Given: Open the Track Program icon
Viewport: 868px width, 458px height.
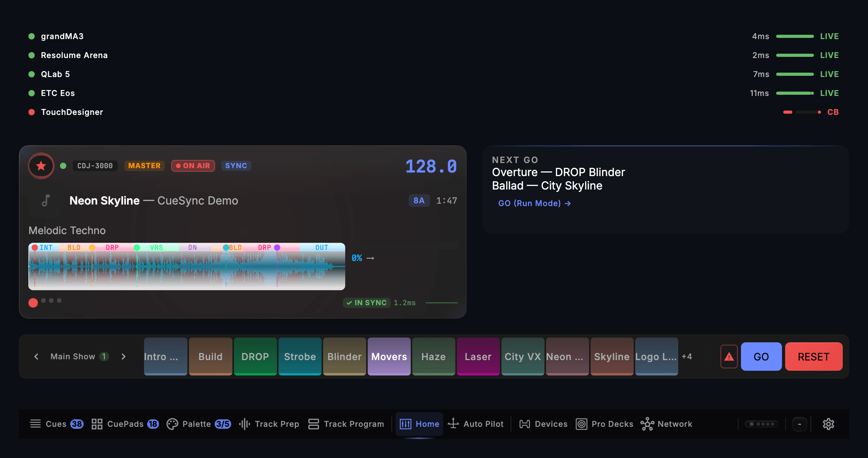Looking at the screenshot, I should [314, 424].
